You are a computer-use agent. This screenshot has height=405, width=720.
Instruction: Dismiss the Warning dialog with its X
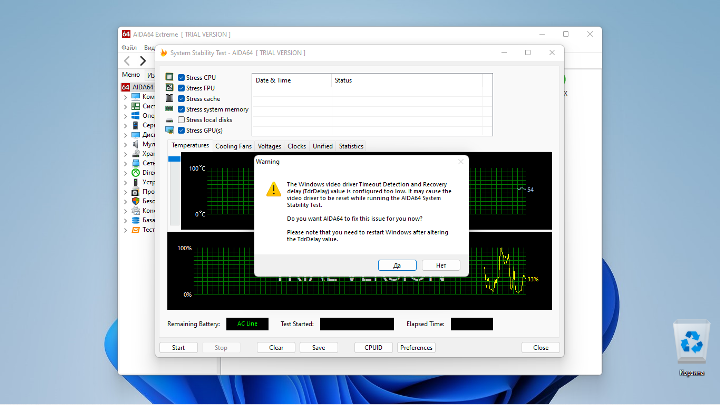point(461,162)
